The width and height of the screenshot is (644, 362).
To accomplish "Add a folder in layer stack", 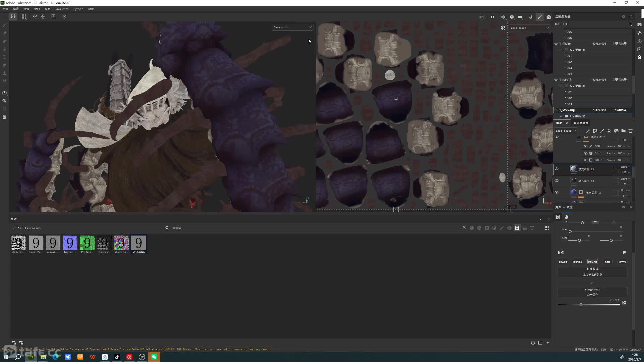I will coord(623,131).
